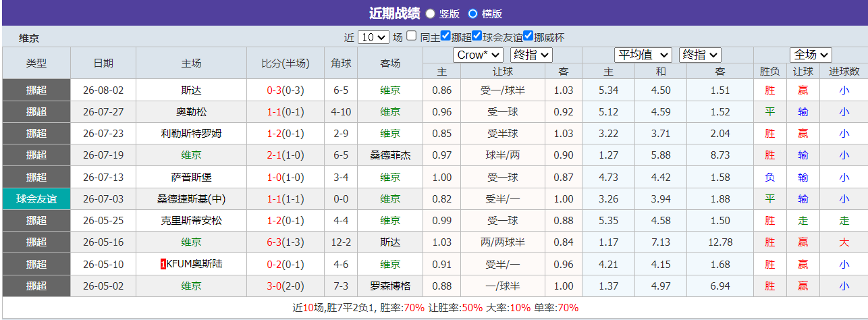
Task: Click the 负 result on 26-07-13
Action: point(770,177)
